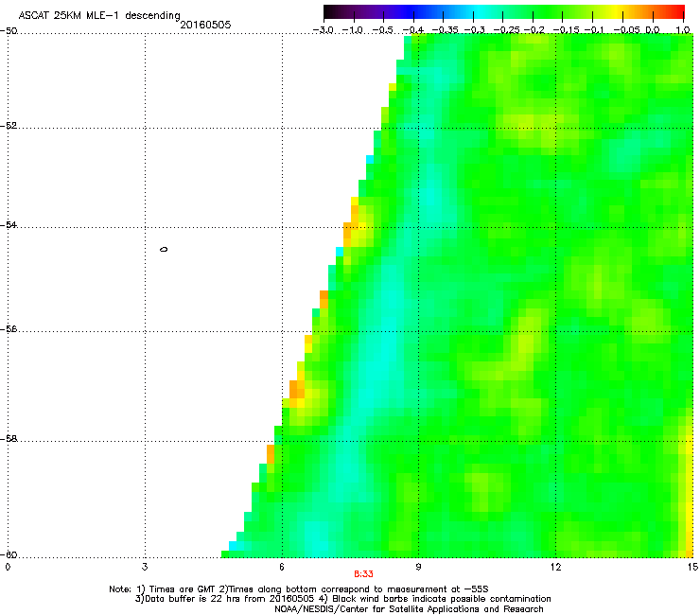Click the '-58' label on the left axis

9,439
